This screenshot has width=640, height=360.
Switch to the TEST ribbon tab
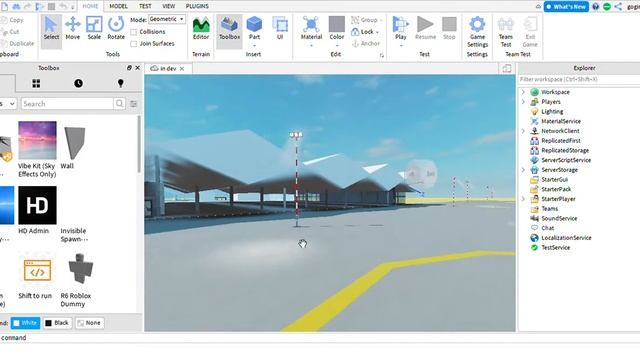(x=145, y=6)
